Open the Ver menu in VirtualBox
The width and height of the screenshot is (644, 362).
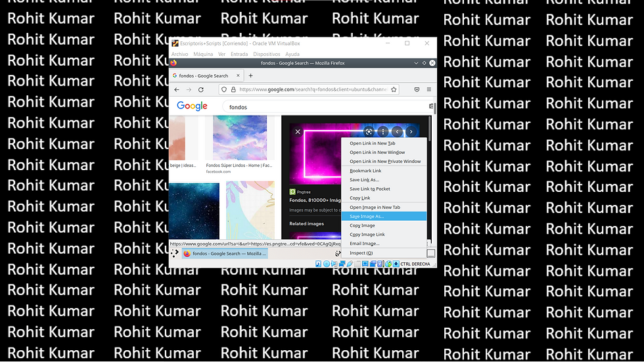(222, 54)
